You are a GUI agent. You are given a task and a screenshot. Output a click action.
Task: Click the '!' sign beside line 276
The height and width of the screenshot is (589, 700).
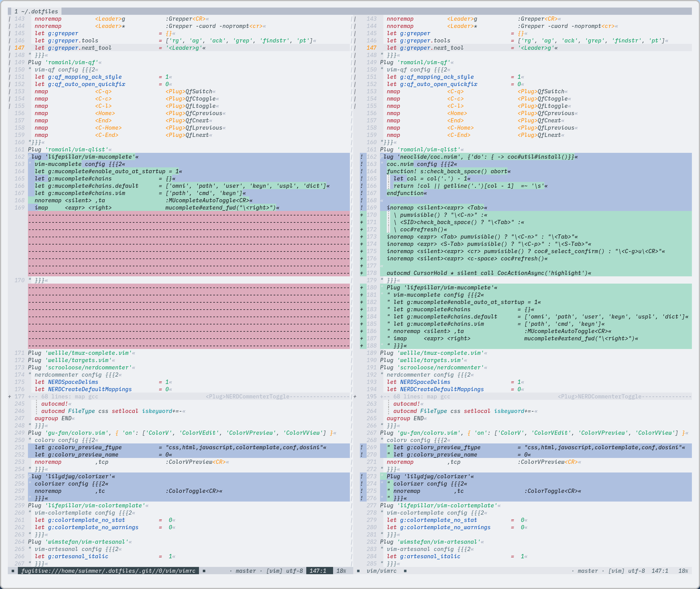click(x=361, y=498)
